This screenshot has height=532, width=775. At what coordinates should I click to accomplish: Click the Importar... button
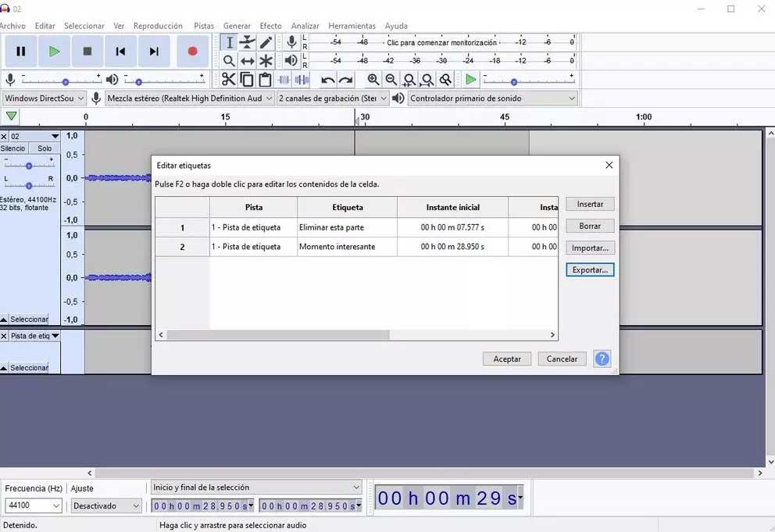(590, 248)
